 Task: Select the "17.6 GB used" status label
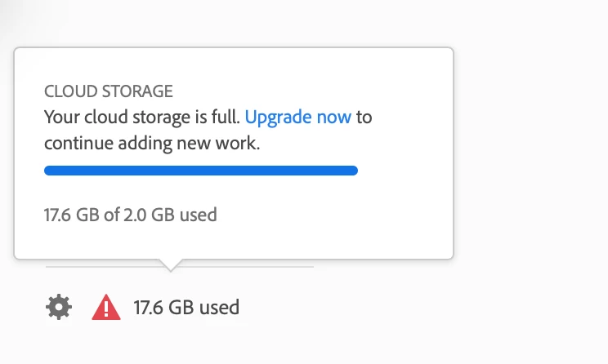[186, 307]
